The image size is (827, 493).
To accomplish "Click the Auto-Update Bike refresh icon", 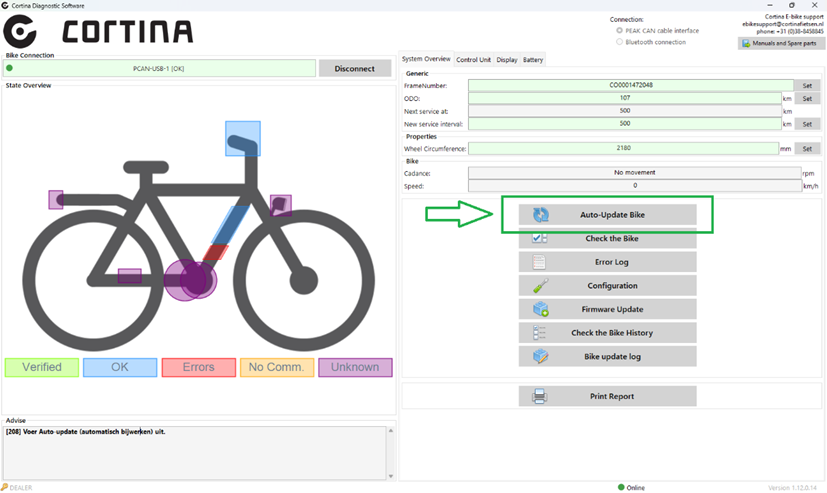I will tap(540, 215).
